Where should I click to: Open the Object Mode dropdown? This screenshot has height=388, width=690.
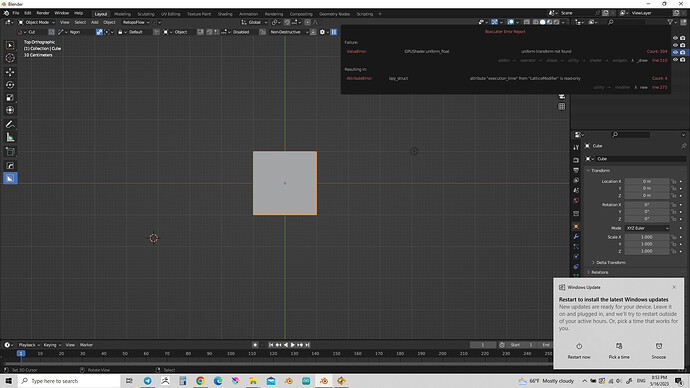pyautogui.click(x=37, y=22)
